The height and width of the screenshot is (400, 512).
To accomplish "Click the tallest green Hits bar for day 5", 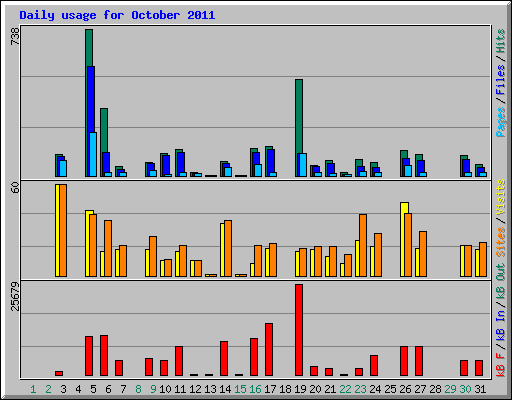I will [89, 48].
